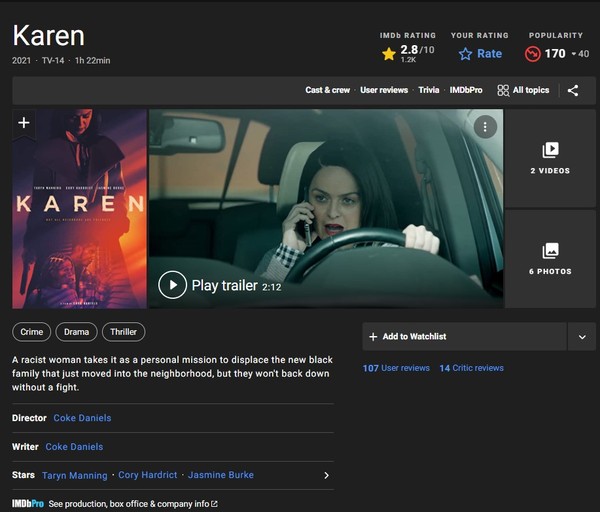Click the yellow IMDb rating star
The width and height of the screenshot is (600, 512).
pyautogui.click(x=389, y=54)
